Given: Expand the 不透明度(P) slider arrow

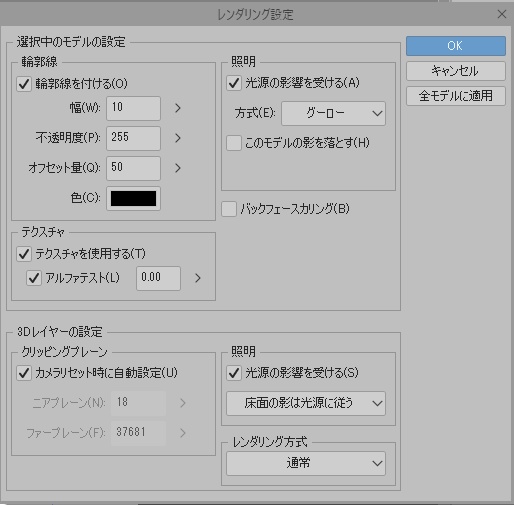Looking at the screenshot, I should (178, 138).
